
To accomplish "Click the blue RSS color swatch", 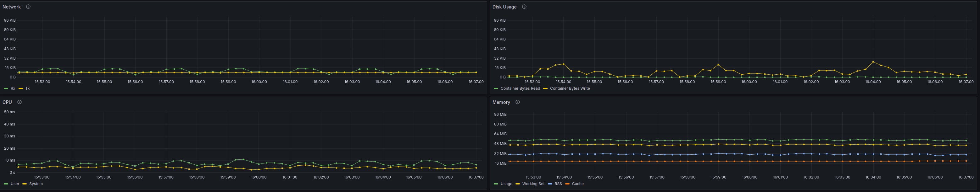I will coord(550,184).
